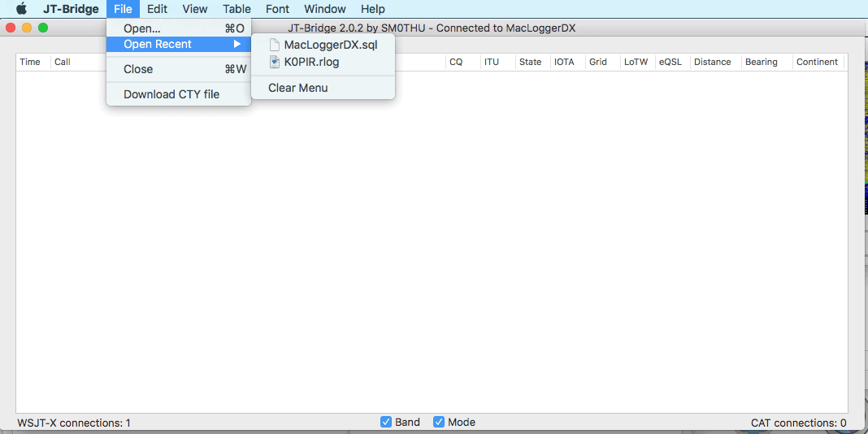Close the open File menu

pyautogui.click(x=123, y=9)
